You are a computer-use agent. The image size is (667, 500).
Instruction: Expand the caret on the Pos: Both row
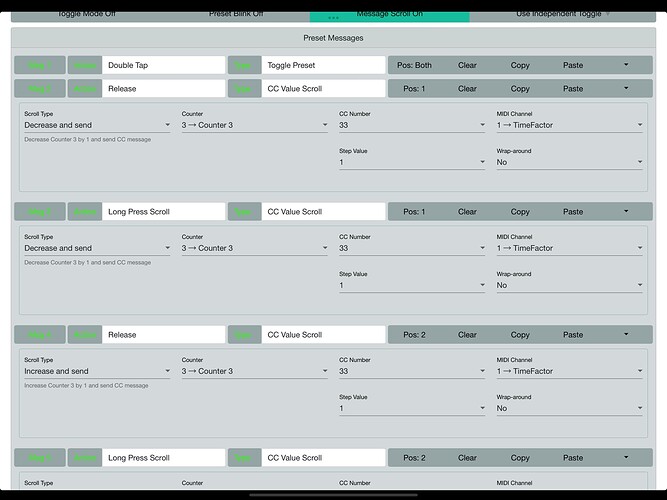[626, 65]
